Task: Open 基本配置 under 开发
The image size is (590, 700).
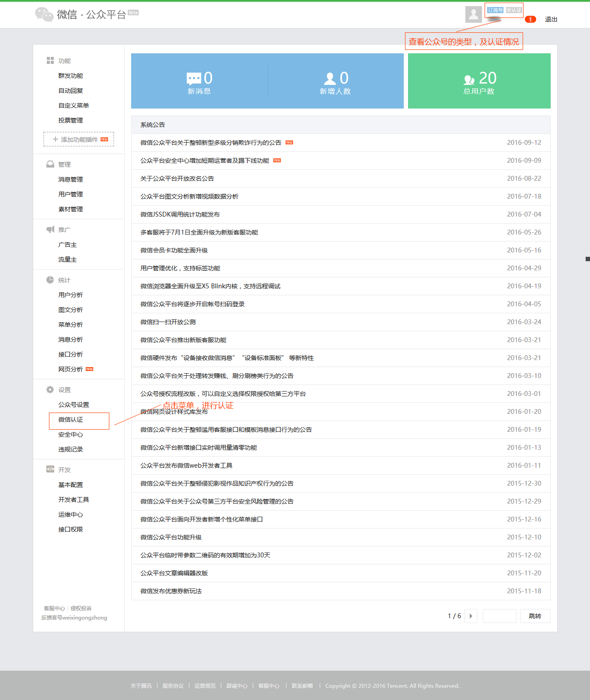Action: coord(70,485)
